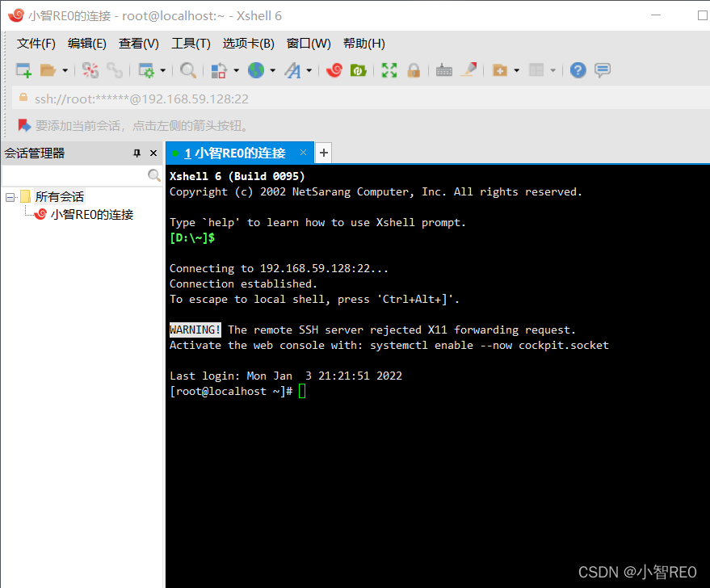The height and width of the screenshot is (588, 710).
Task: Click the Find magnifier toolbar icon
Action: (187, 70)
